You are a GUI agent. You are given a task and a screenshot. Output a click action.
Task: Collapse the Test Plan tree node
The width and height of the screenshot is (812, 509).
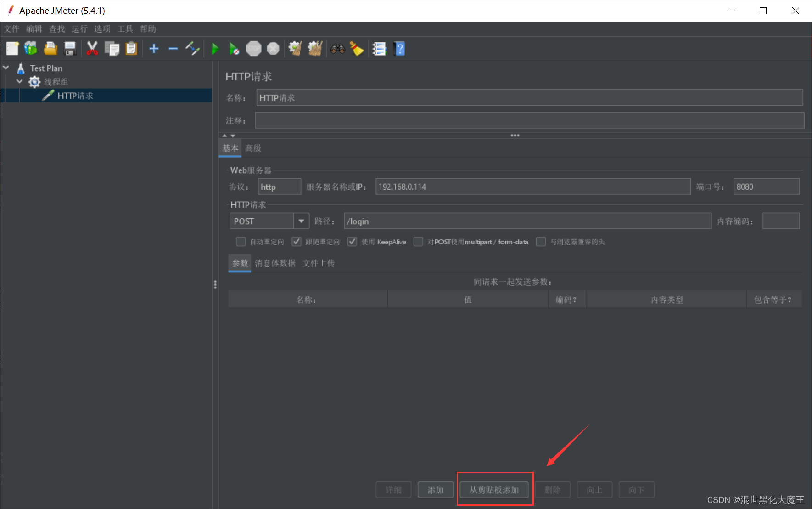coord(6,68)
